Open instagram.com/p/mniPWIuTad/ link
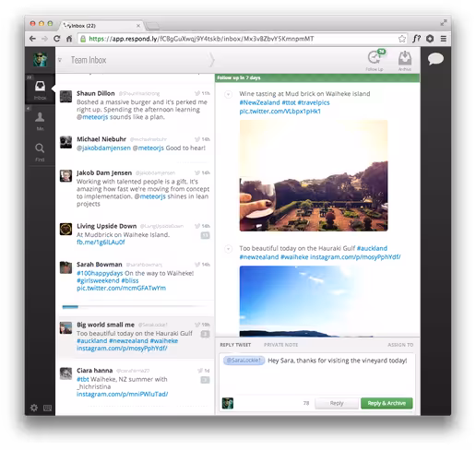The height and width of the screenshot is (450, 476). click(x=123, y=394)
